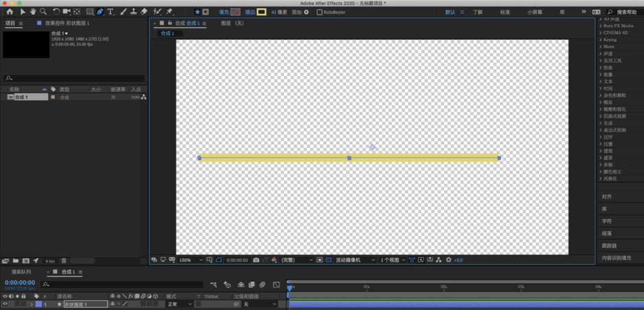This screenshot has height=310, width=644.
Task: Open the 100% magnification dropdown
Action: (x=190, y=260)
